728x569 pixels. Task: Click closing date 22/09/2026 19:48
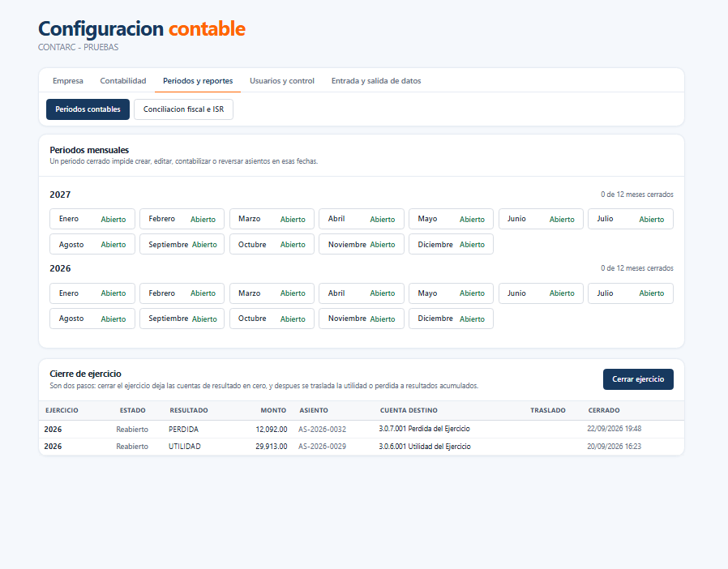pos(615,429)
